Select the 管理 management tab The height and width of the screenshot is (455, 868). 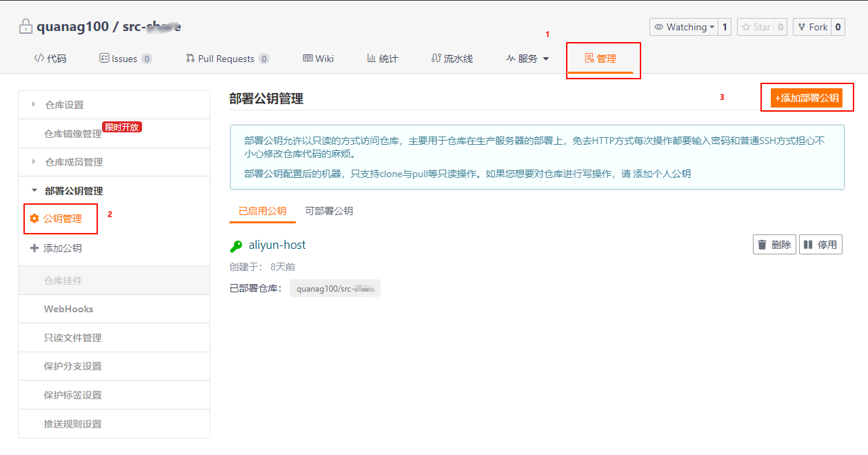click(600, 59)
